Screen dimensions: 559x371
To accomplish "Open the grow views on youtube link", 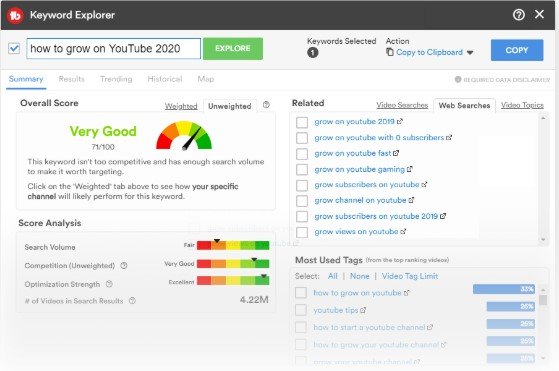I will tap(356, 232).
